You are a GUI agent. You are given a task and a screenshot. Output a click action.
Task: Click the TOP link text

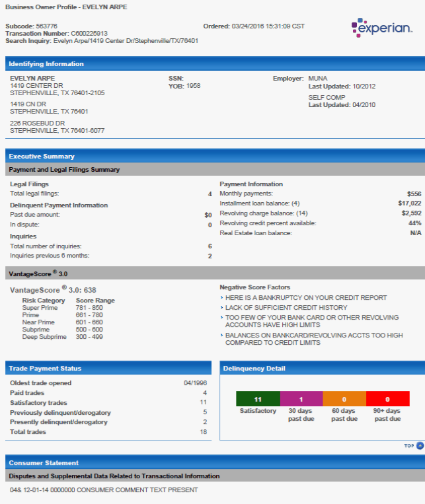409,446
